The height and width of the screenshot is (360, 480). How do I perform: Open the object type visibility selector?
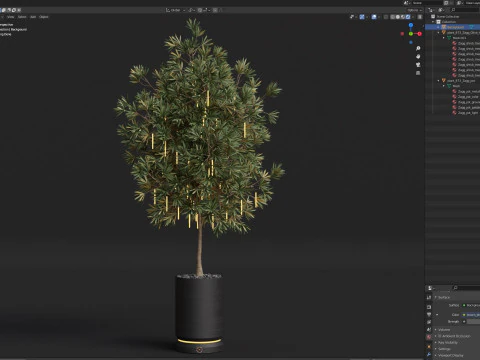click(353, 17)
